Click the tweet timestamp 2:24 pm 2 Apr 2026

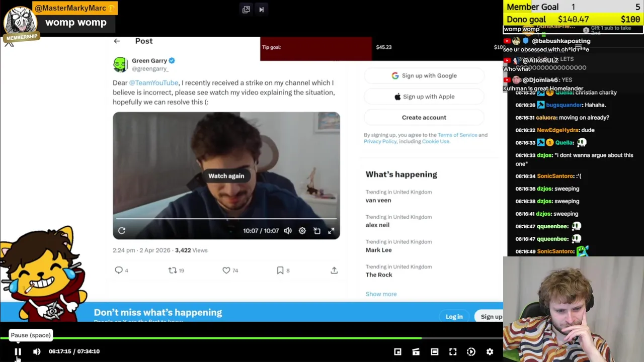click(142, 250)
